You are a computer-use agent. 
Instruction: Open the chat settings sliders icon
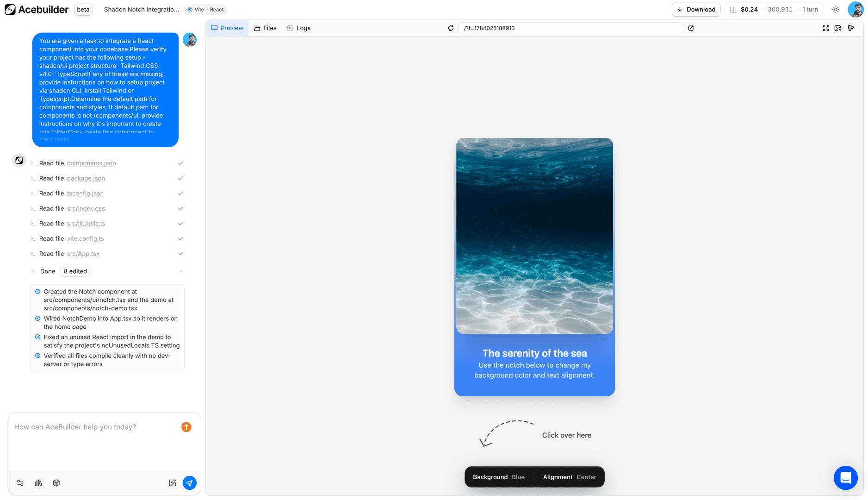(20, 483)
